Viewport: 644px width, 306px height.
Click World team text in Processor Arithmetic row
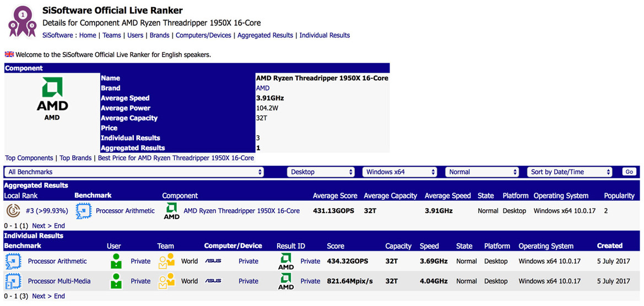point(190,261)
